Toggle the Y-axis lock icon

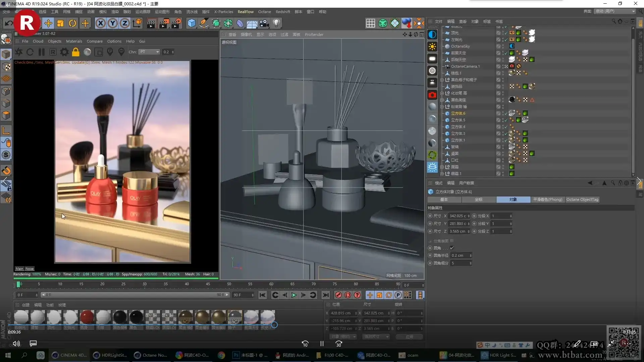coord(112,23)
